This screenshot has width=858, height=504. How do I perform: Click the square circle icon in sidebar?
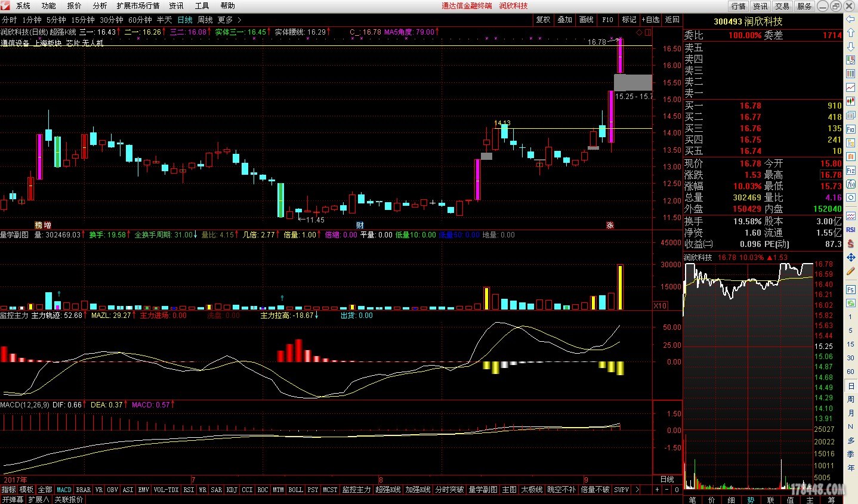(x=850, y=197)
